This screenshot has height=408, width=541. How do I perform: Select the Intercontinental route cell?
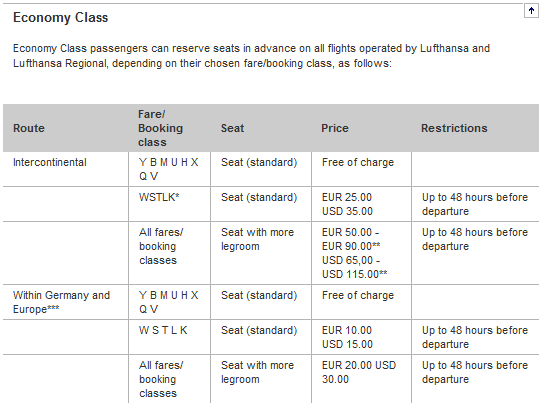click(50, 162)
